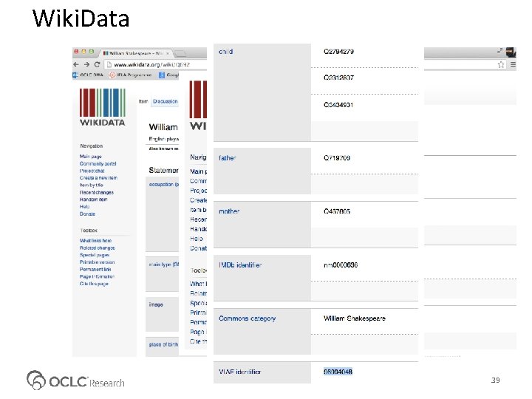Switch to the Discussion tab
The width and height of the screenshot is (532, 399).
tap(164, 101)
